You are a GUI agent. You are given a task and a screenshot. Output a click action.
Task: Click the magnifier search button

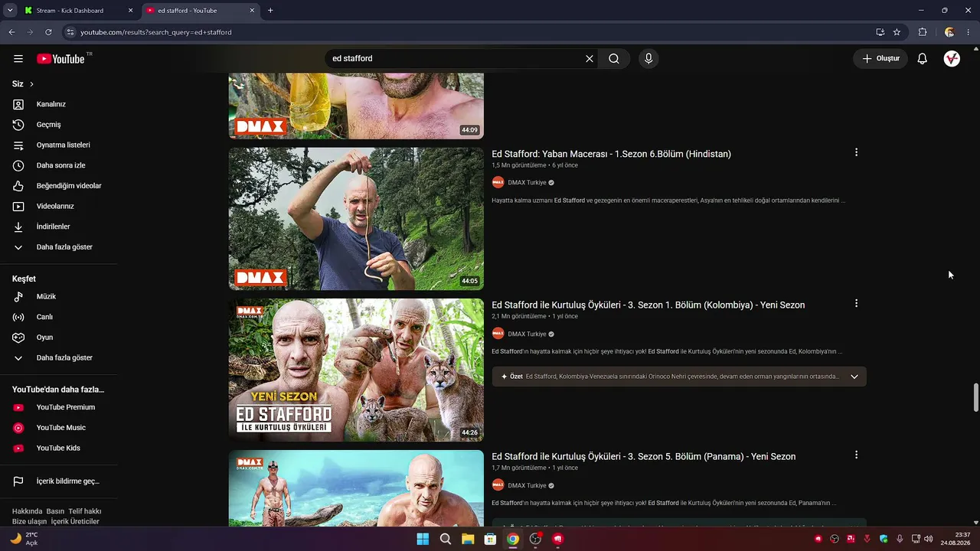click(x=614, y=59)
